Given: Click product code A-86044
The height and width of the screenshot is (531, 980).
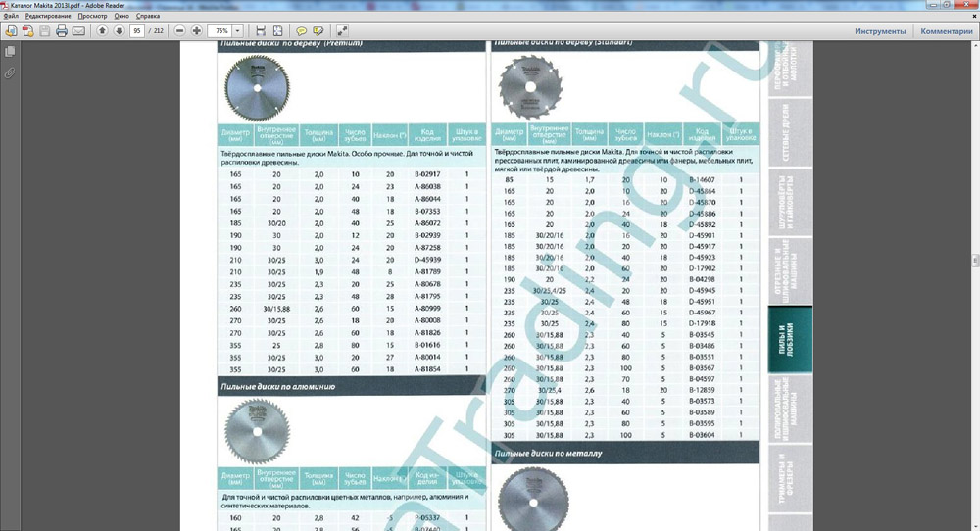Looking at the screenshot, I should 427,199.
